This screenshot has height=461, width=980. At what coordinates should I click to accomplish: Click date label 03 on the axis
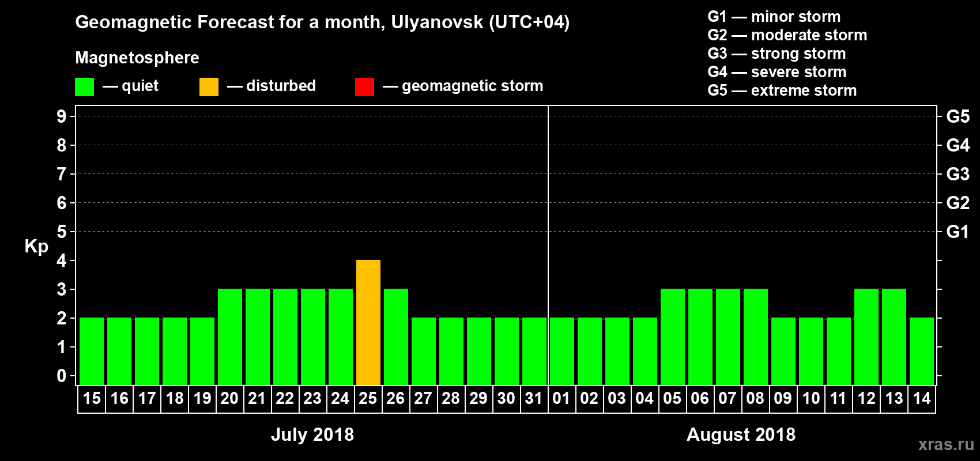pos(617,398)
